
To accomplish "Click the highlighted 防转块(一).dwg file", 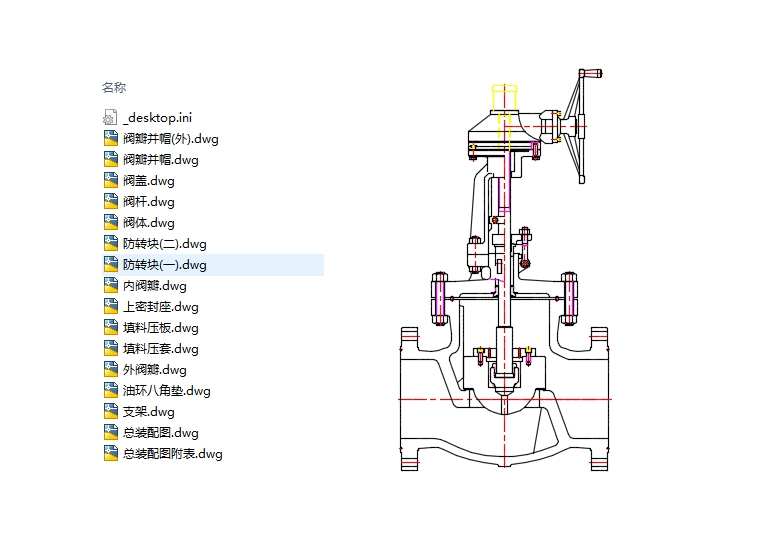I will (164, 265).
